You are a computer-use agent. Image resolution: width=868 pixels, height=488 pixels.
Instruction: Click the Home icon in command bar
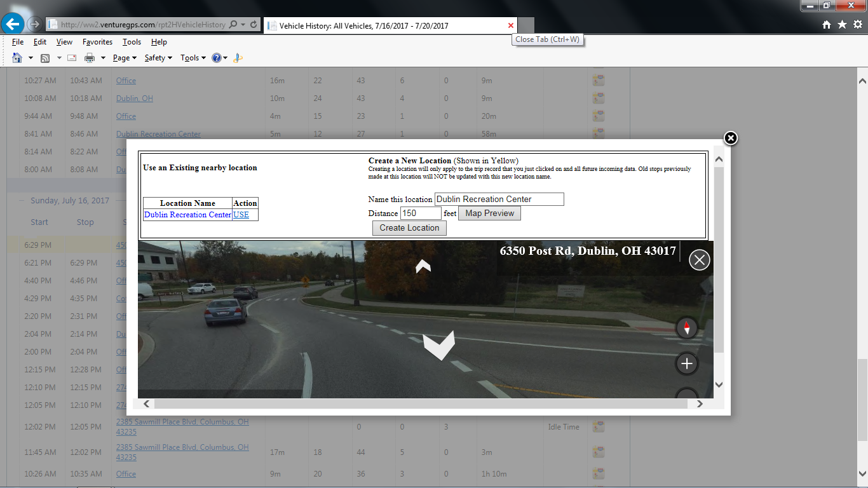[x=17, y=58]
